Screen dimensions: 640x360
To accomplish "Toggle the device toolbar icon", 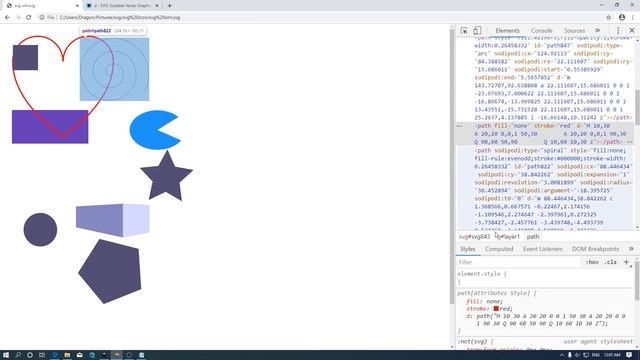I will click(x=477, y=31).
